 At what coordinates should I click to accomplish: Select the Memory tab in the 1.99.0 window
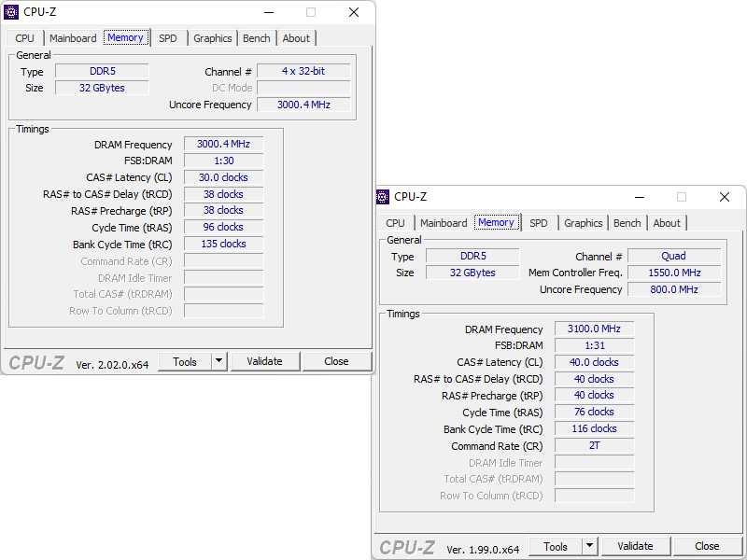(497, 222)
